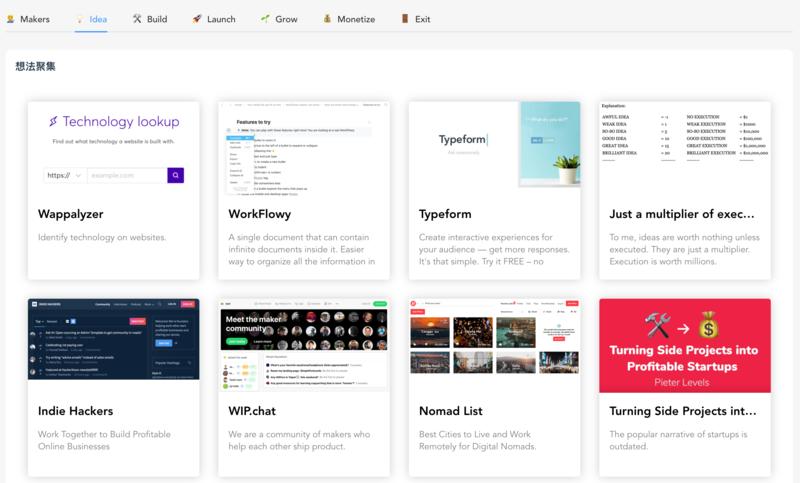The height and width of the screenshot is (483, 800).
Task: Click the example.com URL input field
Action: [x=125, y=175]
